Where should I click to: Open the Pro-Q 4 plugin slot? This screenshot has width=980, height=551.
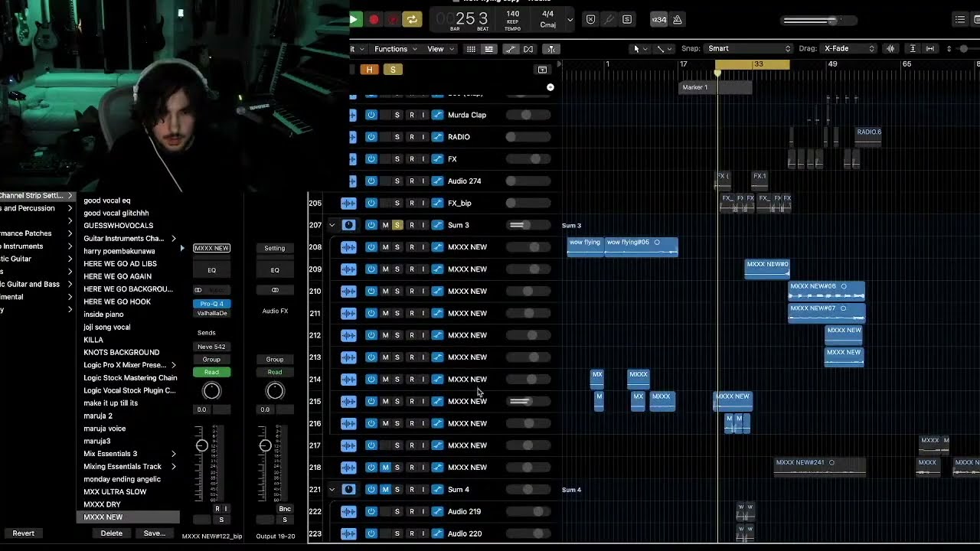coord(211,304)
